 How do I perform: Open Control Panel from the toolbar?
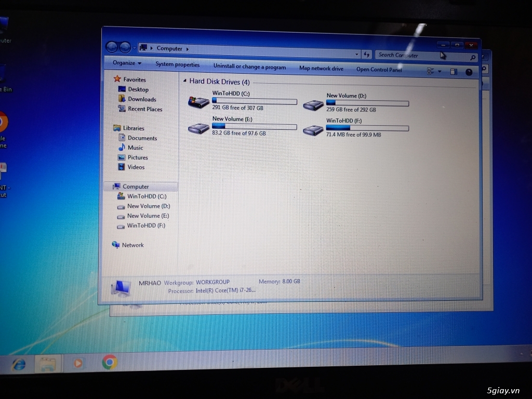(379, 70)
